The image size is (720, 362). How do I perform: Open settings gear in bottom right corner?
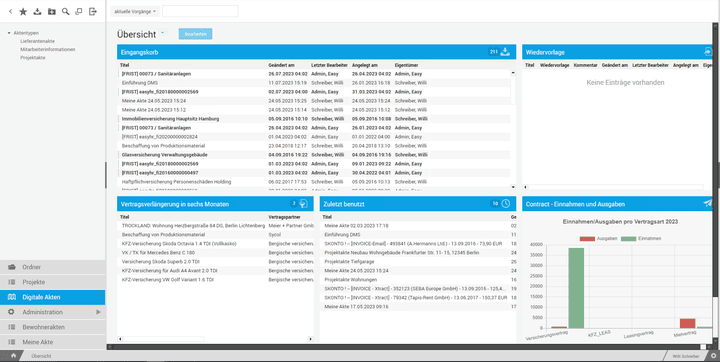(x=713, y=356)
